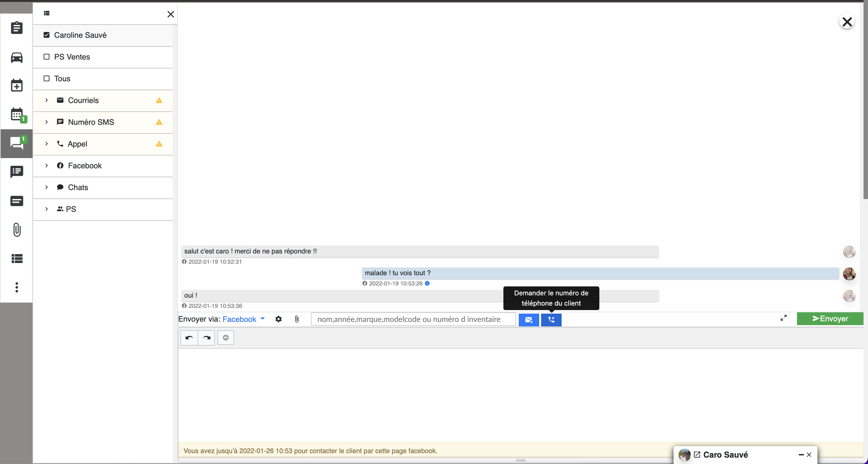This screenshot has width=868, height=464.
Task: Expand the PS section chevron
Action: pyautogui.click(x=46, y=209)
